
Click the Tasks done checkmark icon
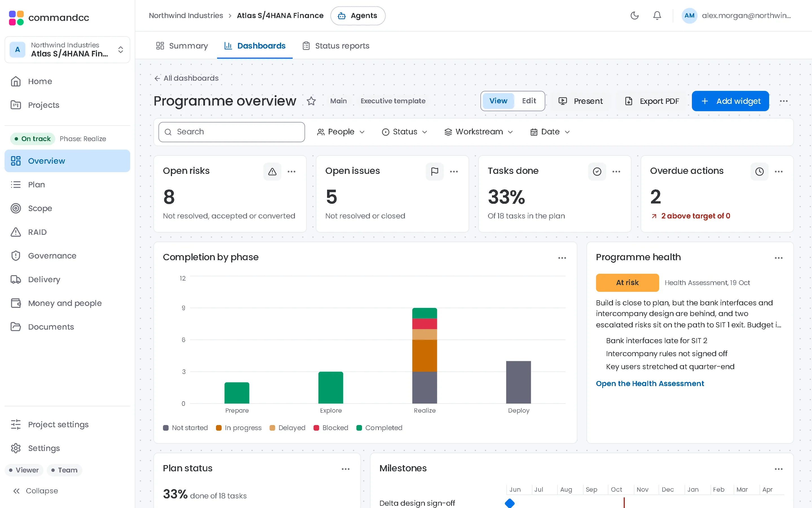pos(597,171)
